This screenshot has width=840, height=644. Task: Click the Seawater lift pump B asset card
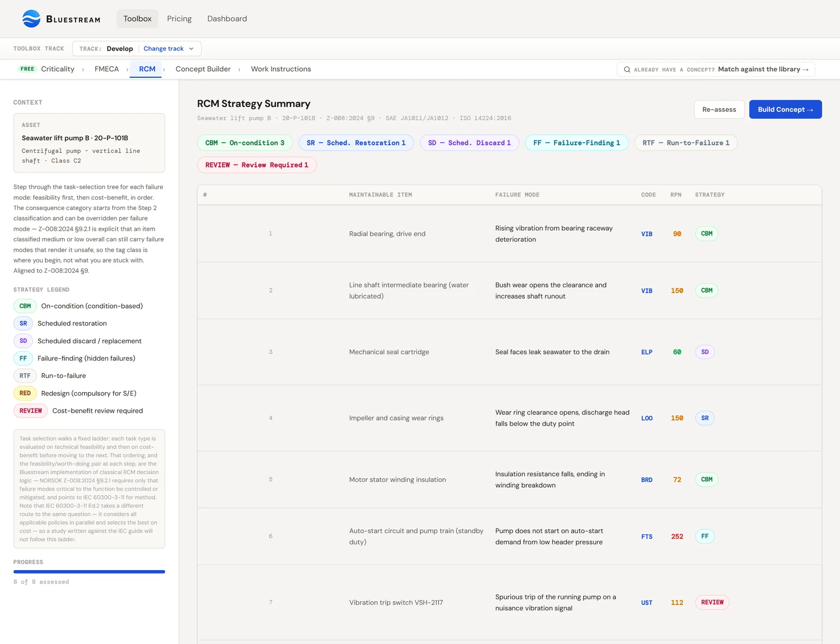(x=89, y=143)
